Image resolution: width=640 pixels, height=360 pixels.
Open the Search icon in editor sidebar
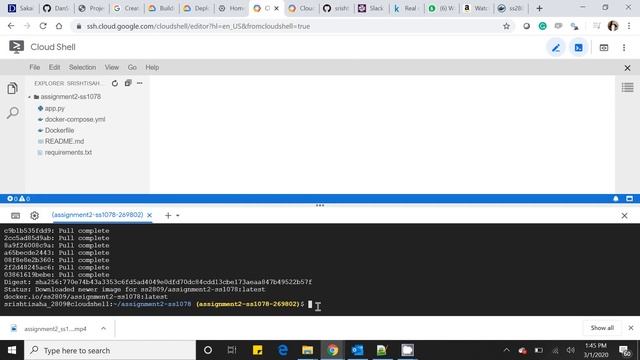click(13, 113)
